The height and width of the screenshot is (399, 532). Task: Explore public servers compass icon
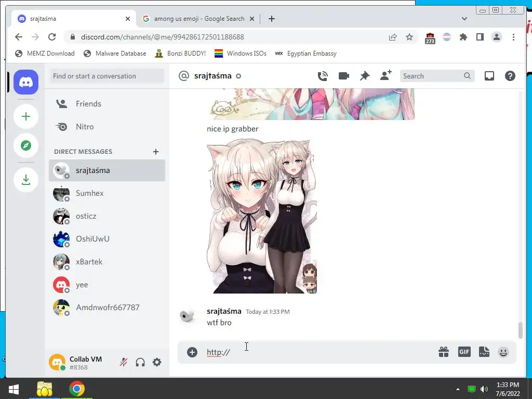tap(26, 145)
